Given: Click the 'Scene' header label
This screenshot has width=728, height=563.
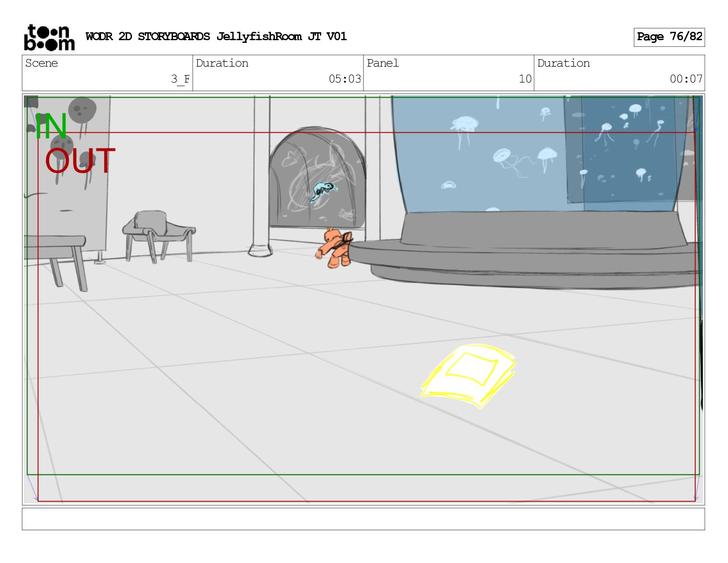Looking at the screenshot, I should point(41,63).
